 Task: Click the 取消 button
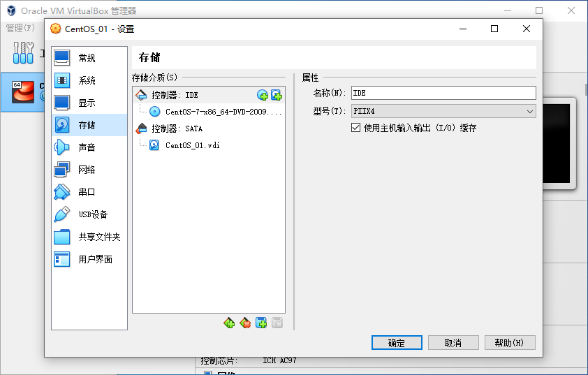(453, 343)
